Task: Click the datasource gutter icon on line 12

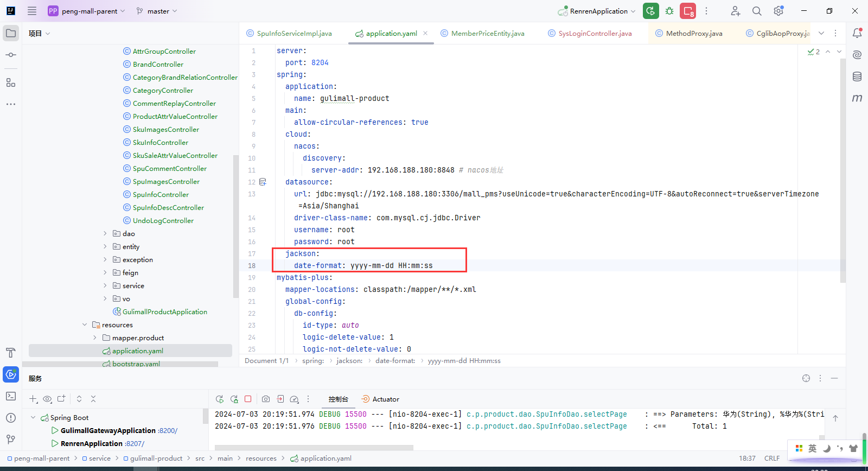Action: point(263,182)
